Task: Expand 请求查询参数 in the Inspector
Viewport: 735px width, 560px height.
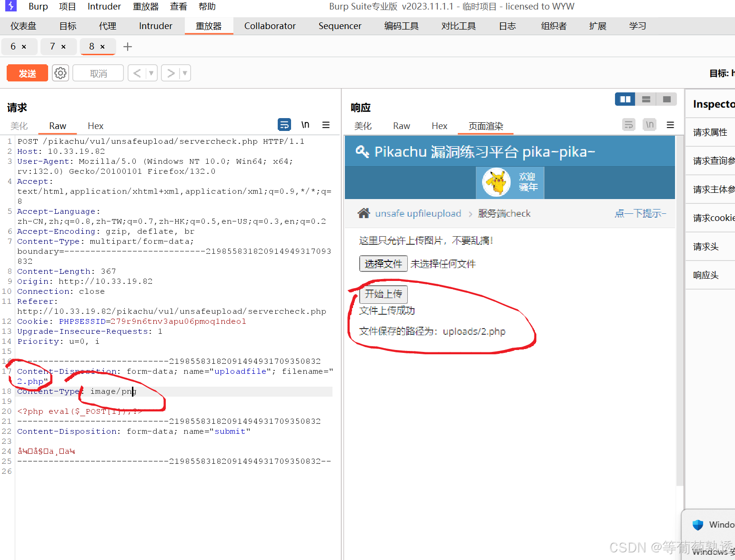Action: [x=710, y=161]
